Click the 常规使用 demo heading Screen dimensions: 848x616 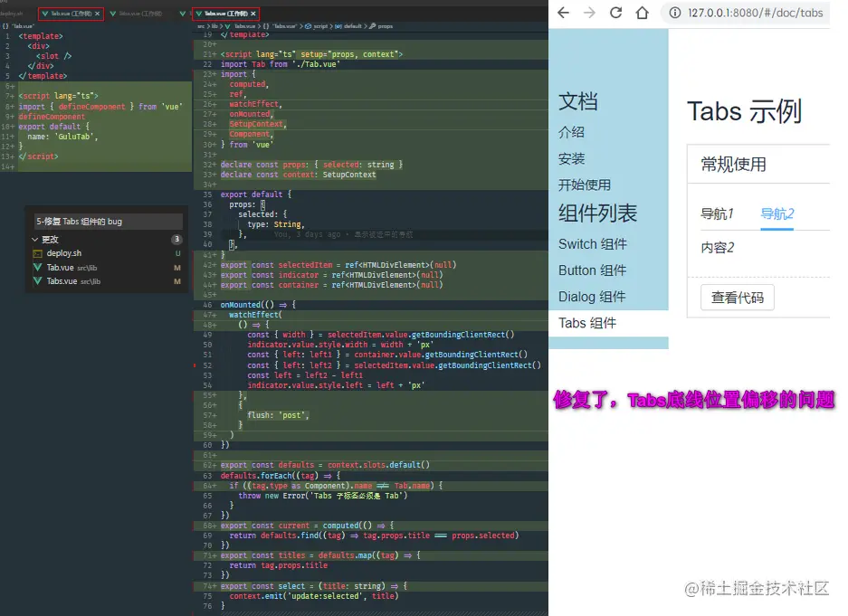[733, 165]
